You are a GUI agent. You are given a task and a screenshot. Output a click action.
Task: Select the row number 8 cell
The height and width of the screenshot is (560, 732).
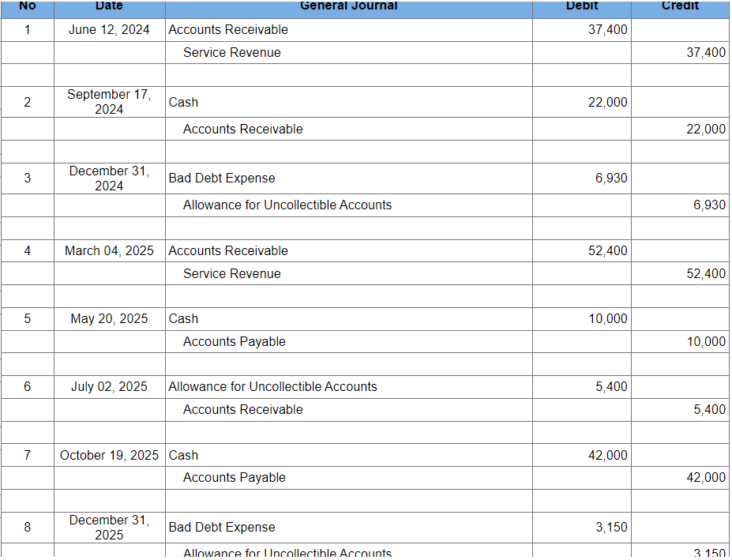pos(27,527)
